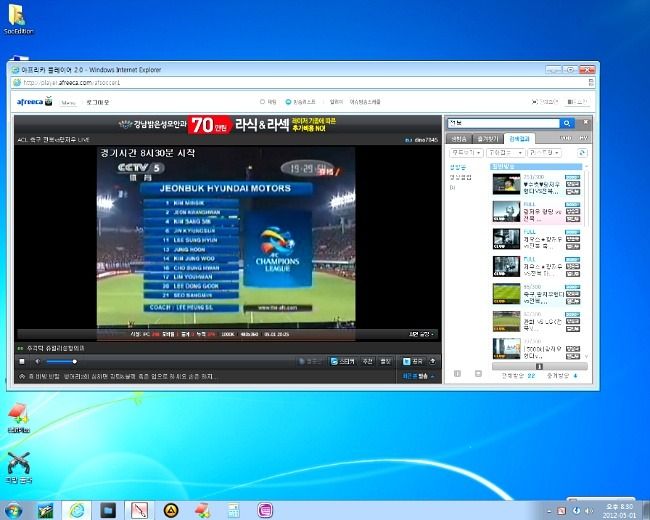Expand the recent broadcast link at bottom right

coord(419,377)
